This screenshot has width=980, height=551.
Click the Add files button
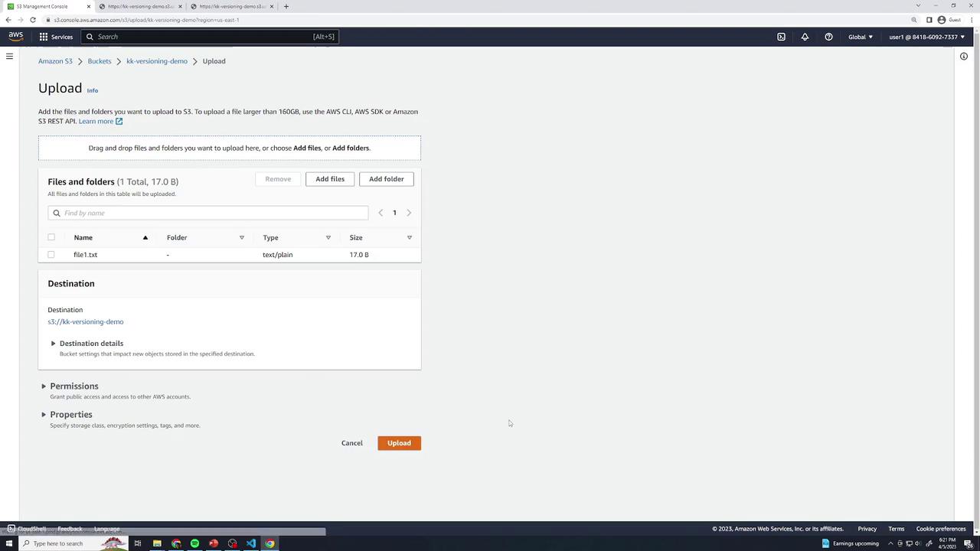click(x=330, y=179)
